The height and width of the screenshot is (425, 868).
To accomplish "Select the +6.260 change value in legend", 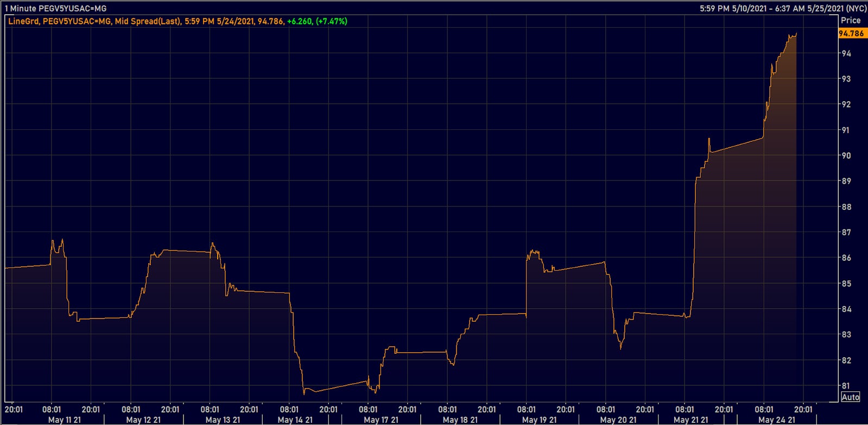I will coord(300,21).
